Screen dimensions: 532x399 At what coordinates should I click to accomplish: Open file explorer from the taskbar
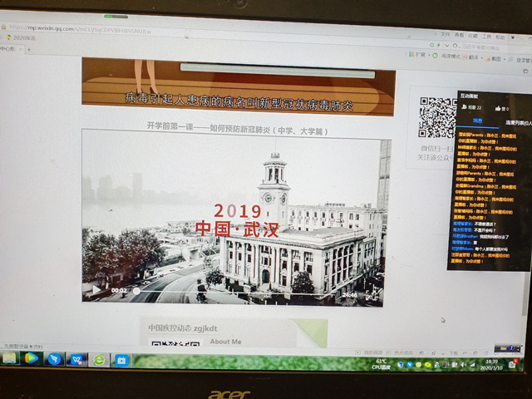[9, 358]
